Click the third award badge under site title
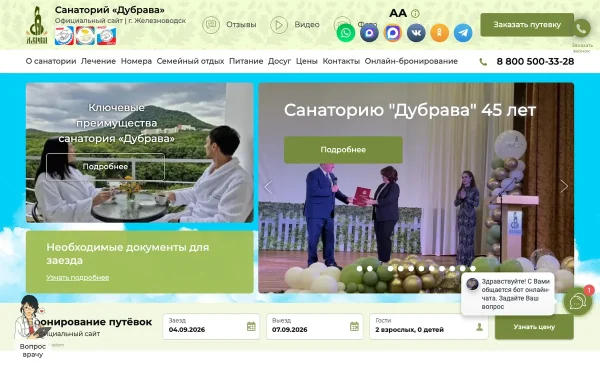600x375 pixels. pyautogui.click(x=106, y=36)
